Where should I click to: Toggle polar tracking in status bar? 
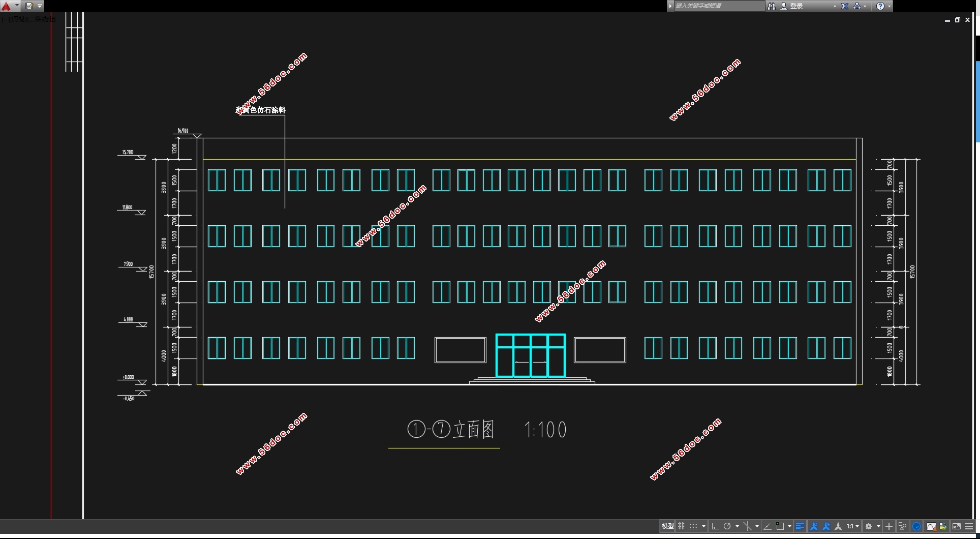[727, 526]
